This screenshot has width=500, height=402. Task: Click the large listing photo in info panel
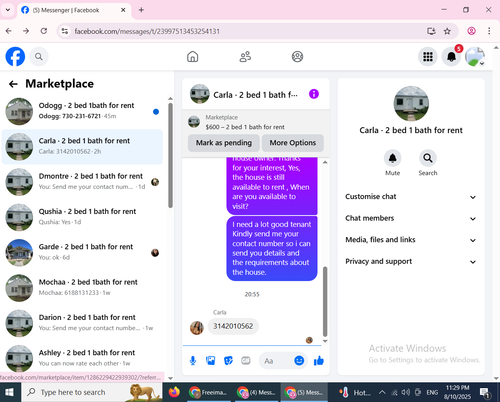click(x=411, y=103)
